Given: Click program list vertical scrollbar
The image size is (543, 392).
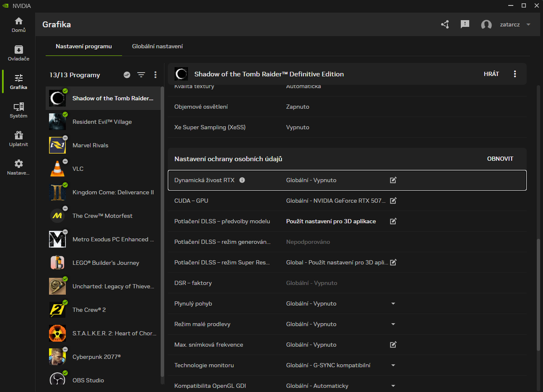Looking at the screenshot, I should [162, 232].
